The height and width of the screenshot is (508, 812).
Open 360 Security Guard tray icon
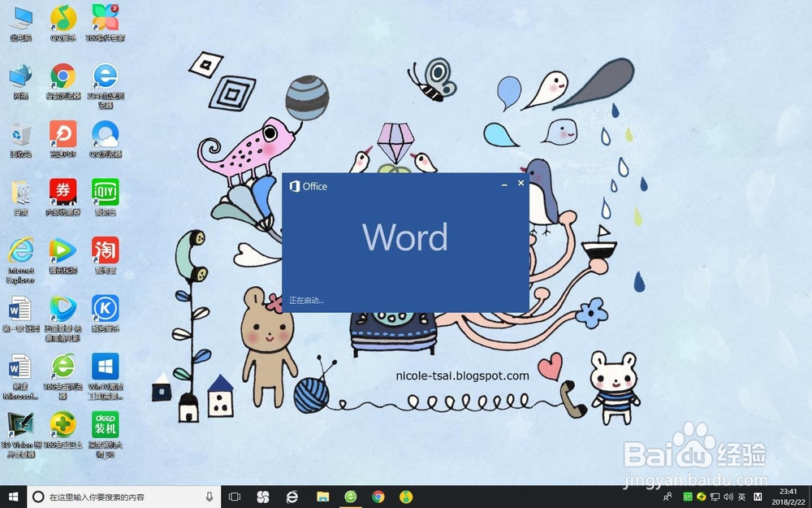pyautogui.click(x=702, y=497)
